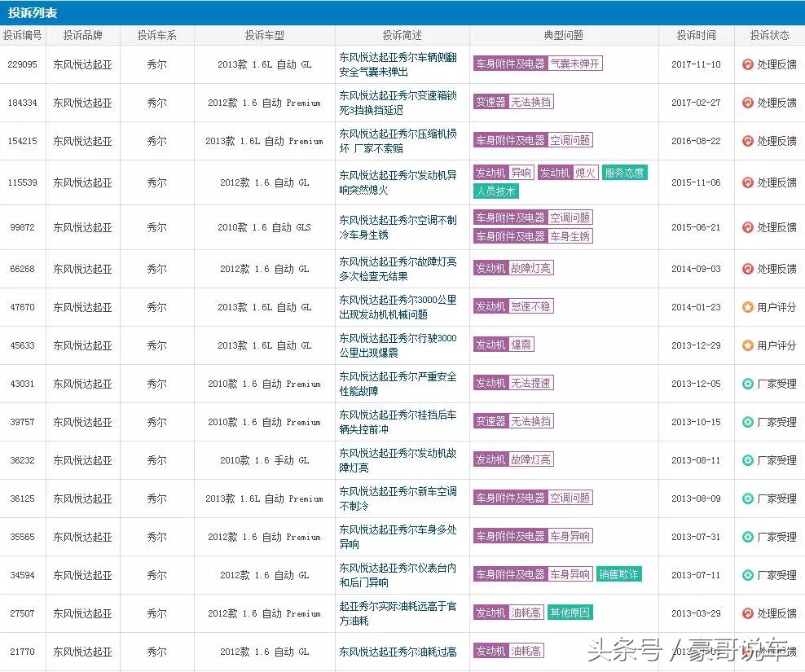The image size is (805, 672).
Task: Open complaint 东风悦达起亚秀尔油耗过高
Action: point(398,652)
